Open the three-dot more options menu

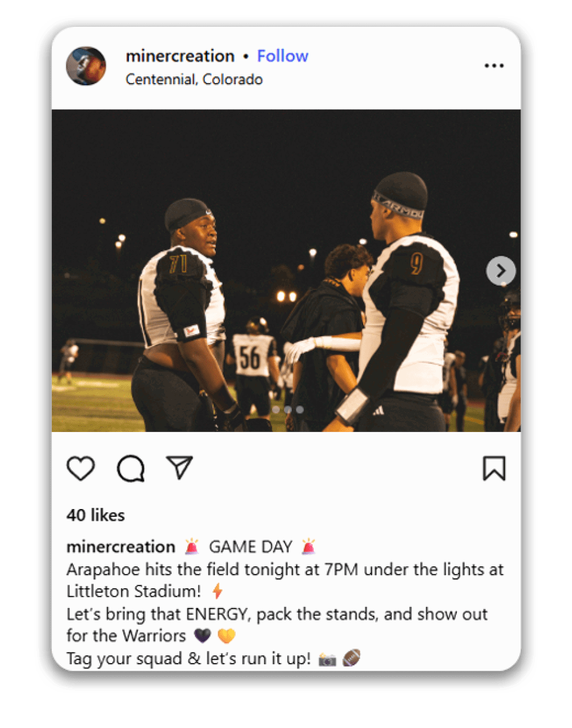tap(494, 66)
